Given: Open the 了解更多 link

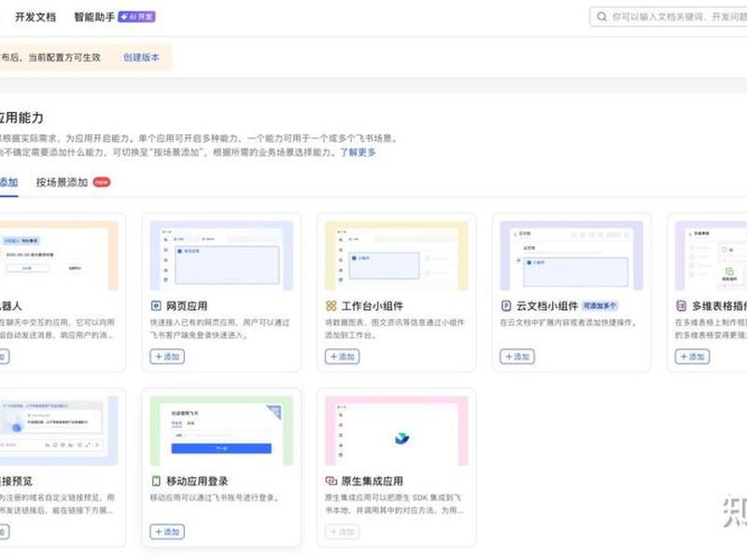Looking at the screenshot, I should click(x=358, y=152).
